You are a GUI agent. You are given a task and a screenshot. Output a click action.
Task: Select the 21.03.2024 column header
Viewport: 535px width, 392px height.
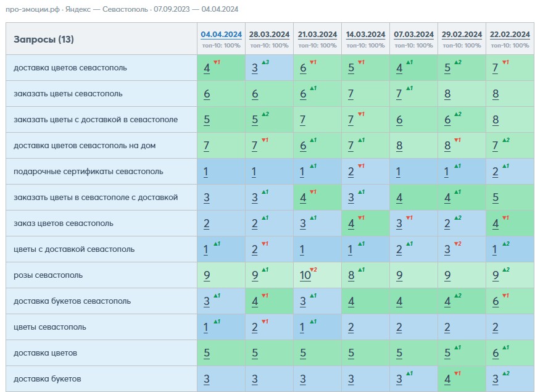(317, 35)
